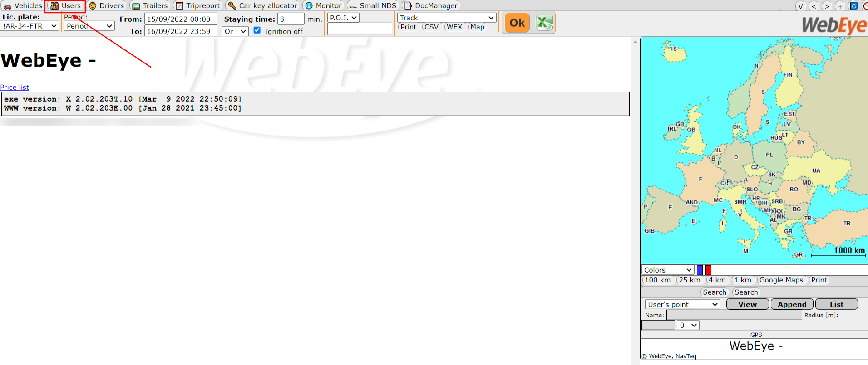Screen dimensions: 868x365
Task: Click the text field below P.O.I.
Action: pyautogui.click(x=360, y=29)
